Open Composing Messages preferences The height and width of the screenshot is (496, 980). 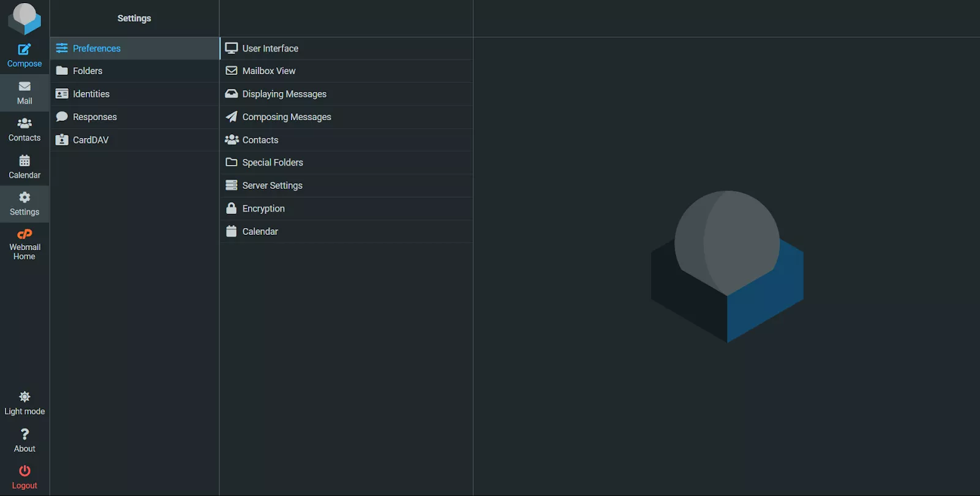[x=286, y=117]
